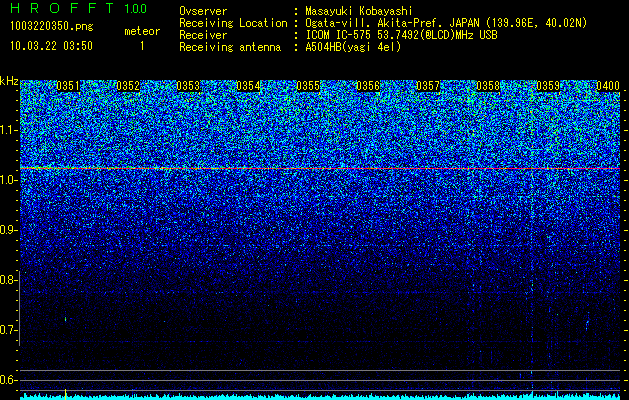Click the Receiver label
Viewport: 629px width, 400px height.
pyautogui.click(x=203, y=35)
